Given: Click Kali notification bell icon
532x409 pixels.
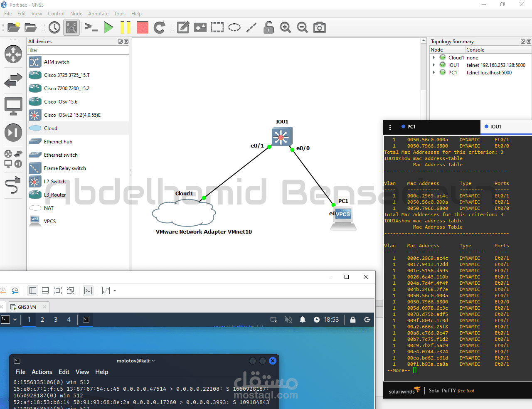Looking at the screenshot, I should 303,320.
